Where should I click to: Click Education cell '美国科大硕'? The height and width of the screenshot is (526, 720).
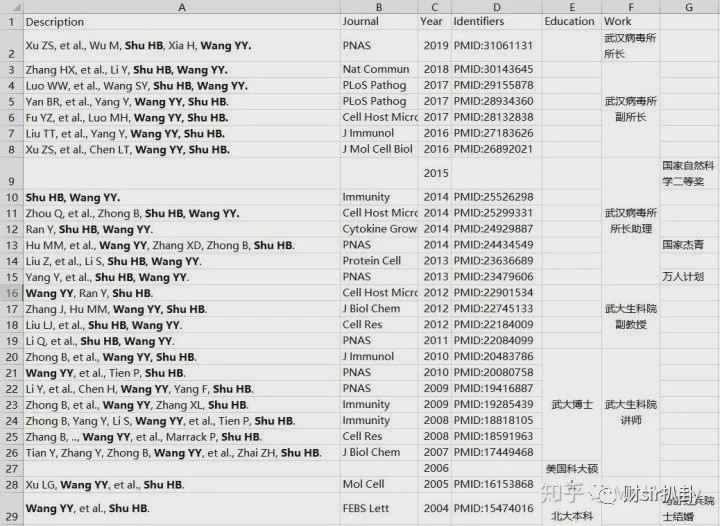click(572, 469)
